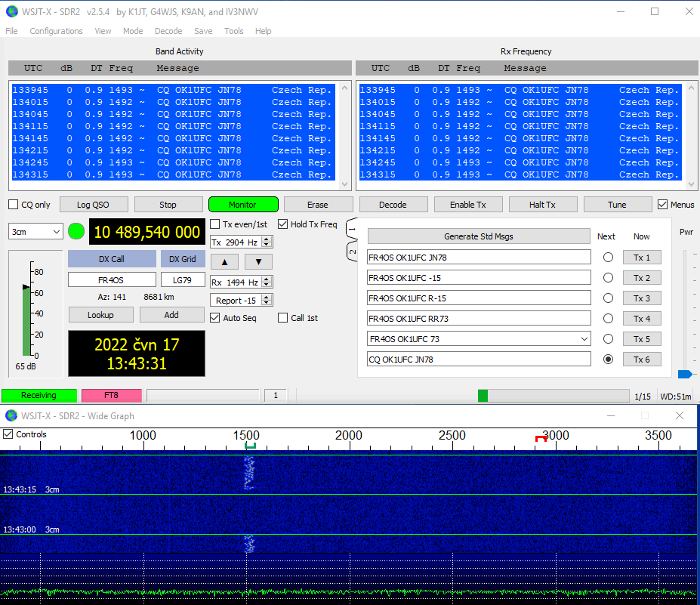Uncheck Hold Tx Freq
The width and height of the screenshot is (700, 605).
tap(283, 224)
